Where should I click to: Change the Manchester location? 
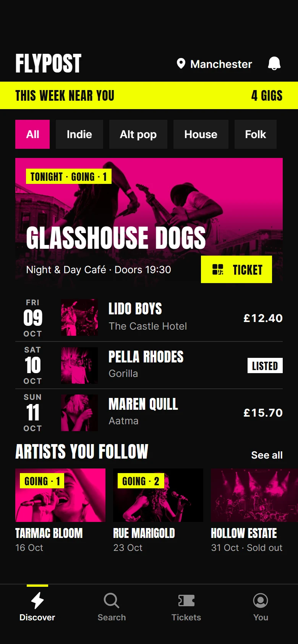[214, 64]
